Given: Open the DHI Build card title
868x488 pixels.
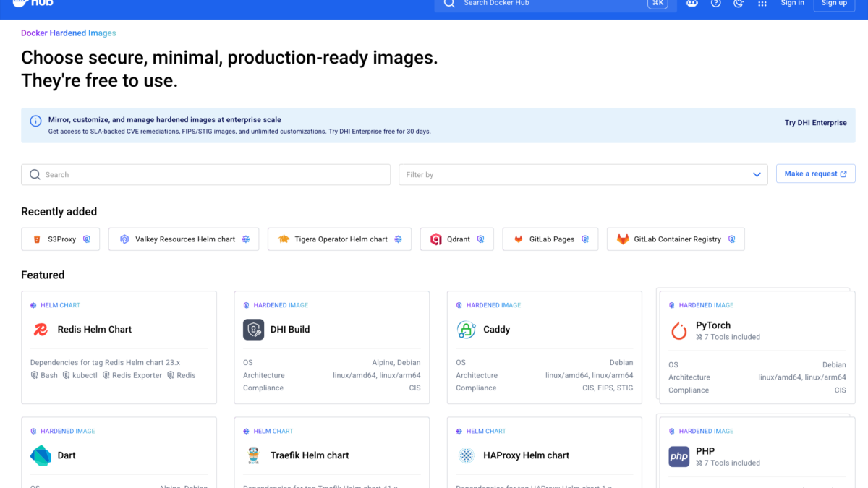Looking at the screenshot, I should [289, 330].
